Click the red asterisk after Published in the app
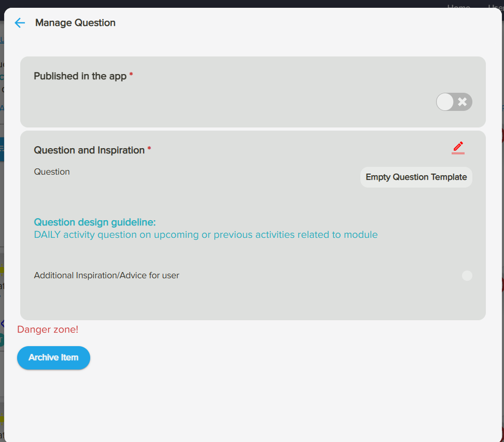 tap(131, 76)
